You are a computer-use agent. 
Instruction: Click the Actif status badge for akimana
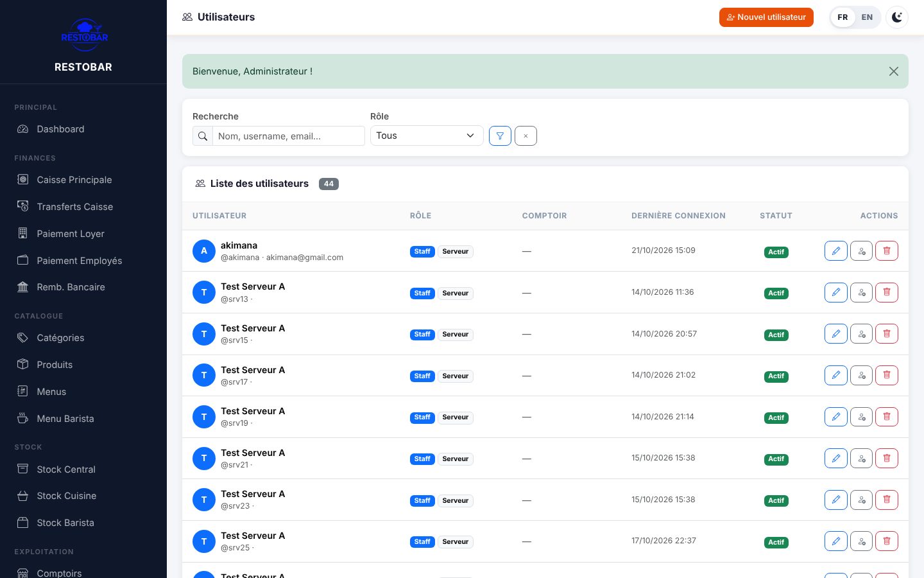pos(776,252)
